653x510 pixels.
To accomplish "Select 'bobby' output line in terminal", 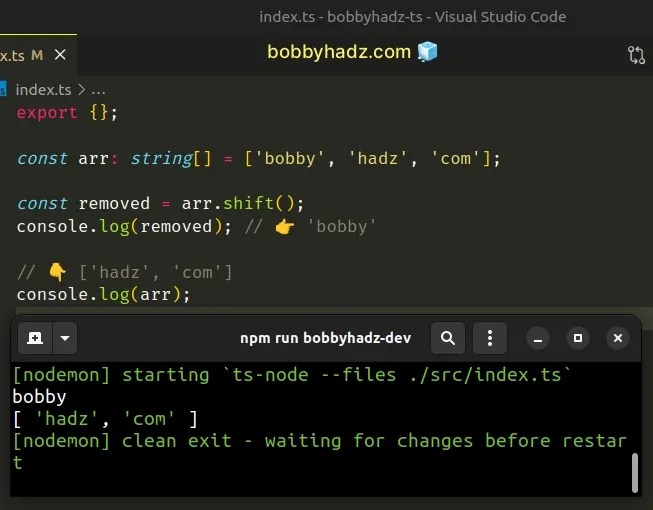I will tap(39, 397).
